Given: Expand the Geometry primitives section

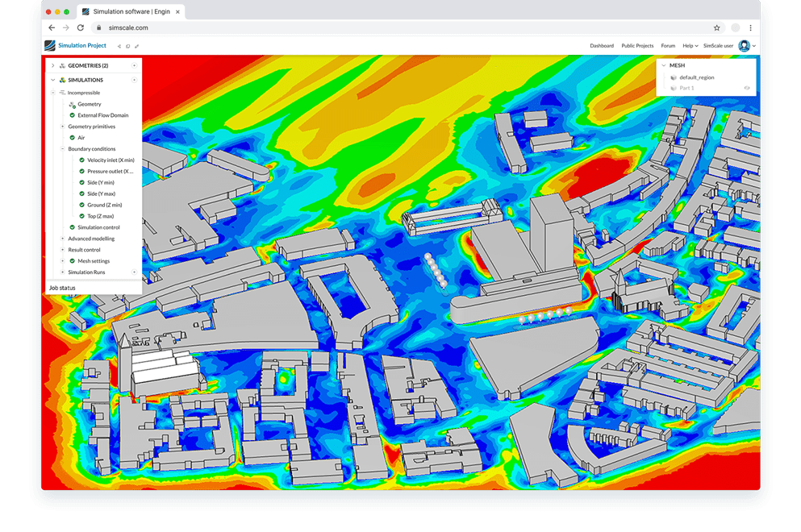Looking at the screenshot, I should 61,126.
